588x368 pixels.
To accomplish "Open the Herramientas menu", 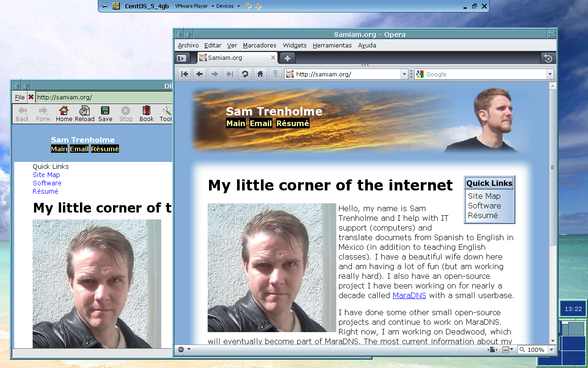I will 332,45.
